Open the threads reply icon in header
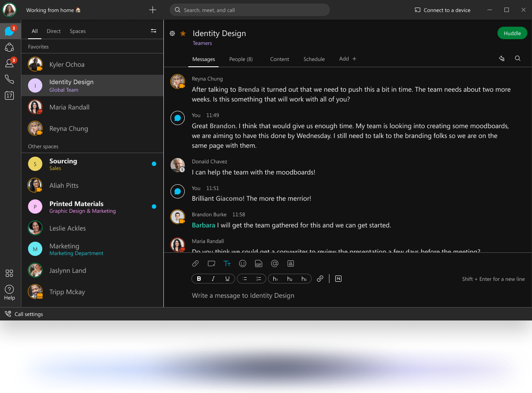Screen dimensions: 532x393 pos(502,59)
